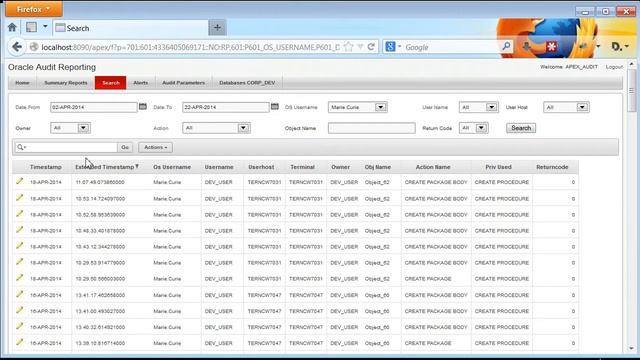
Task: Sort by Returncode column header
Action: pos(552,167)
